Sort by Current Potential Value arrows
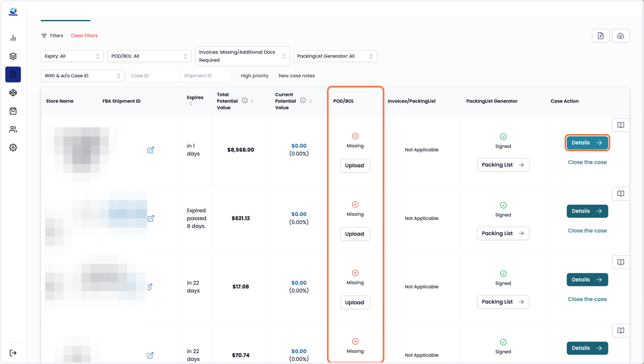 310,101
